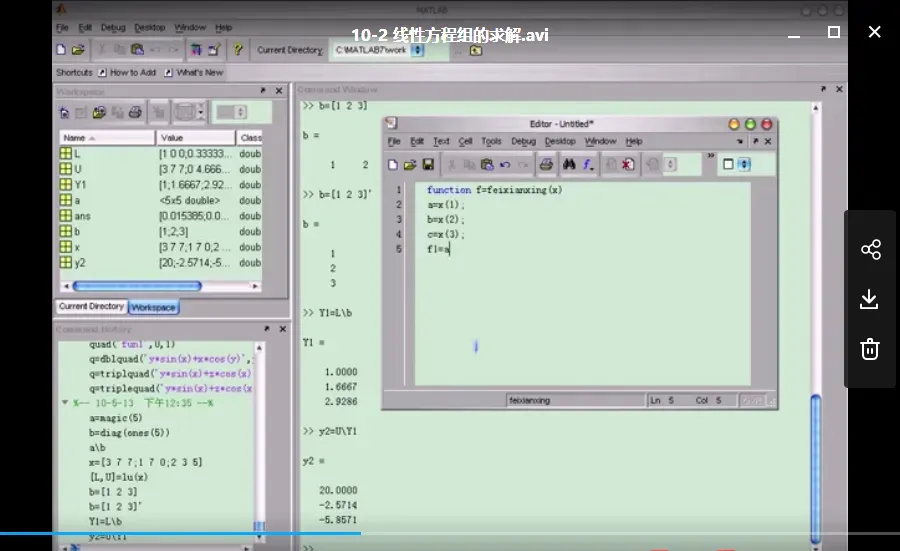
Task: Click the video progress bar
Action: [x=450, y=533]
